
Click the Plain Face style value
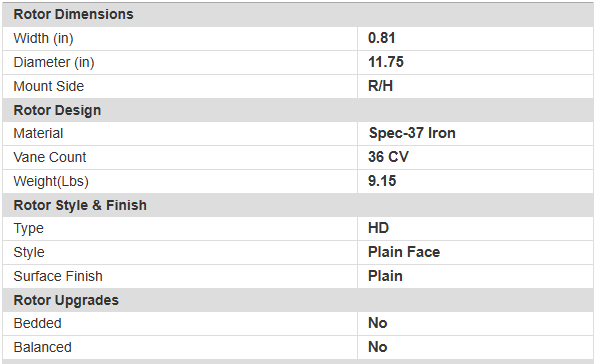point(404,252)
